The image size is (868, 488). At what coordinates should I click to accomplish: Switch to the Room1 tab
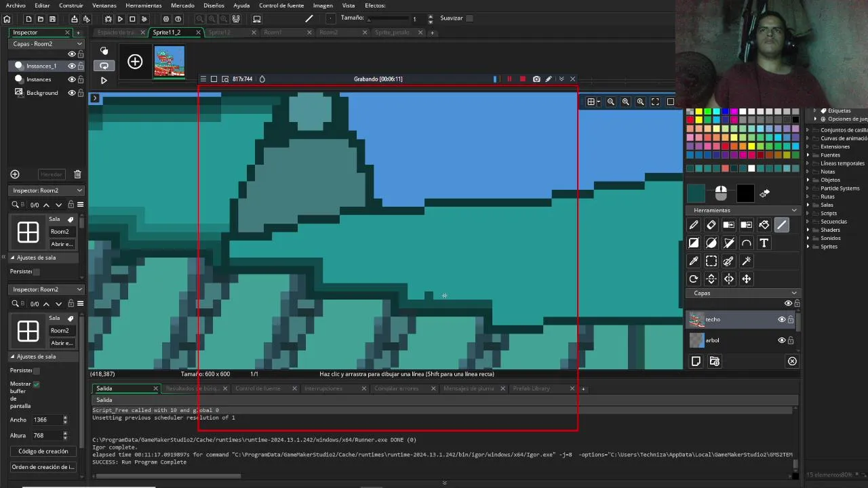[x=273, y=32]
